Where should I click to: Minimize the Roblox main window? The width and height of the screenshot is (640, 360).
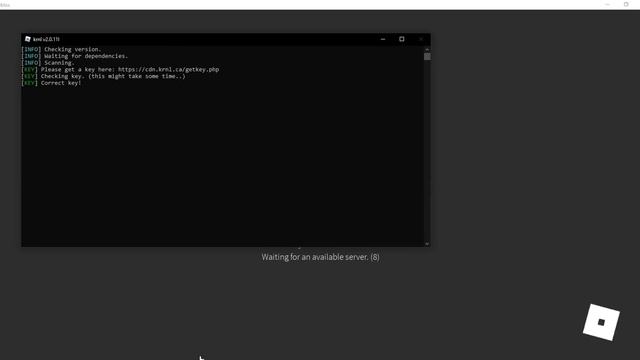click(607, 4)
